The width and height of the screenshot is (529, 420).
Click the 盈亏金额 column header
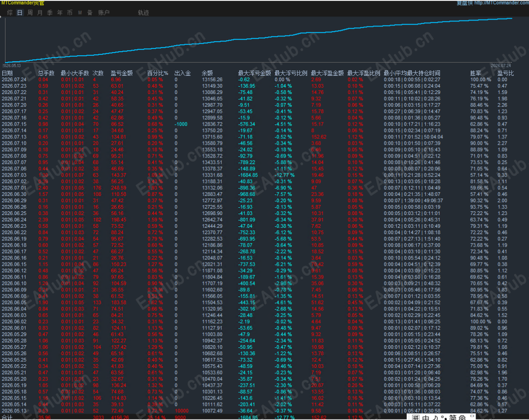coord(121,73)
